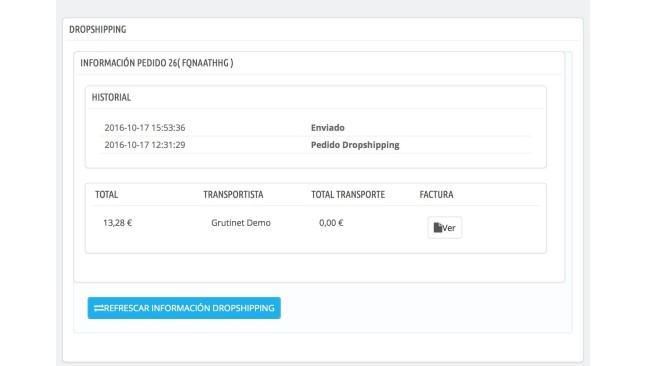Click the Refrescar Información Dropshipping button

coord(184,308)
